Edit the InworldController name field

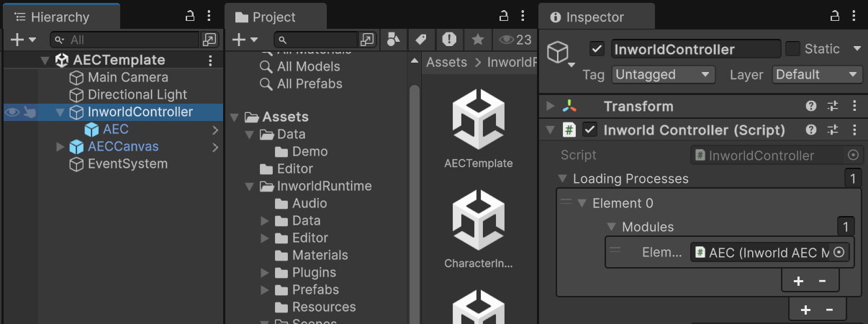coord(696,49)
